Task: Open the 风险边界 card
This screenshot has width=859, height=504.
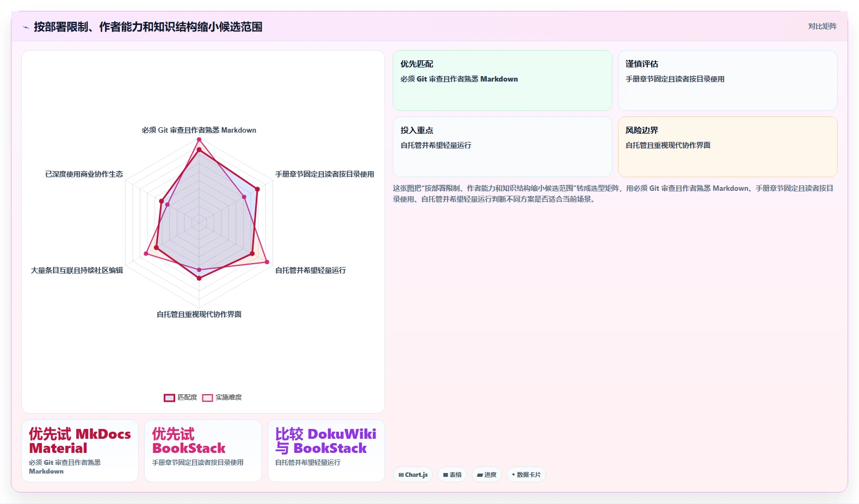Action: [727, 147]
